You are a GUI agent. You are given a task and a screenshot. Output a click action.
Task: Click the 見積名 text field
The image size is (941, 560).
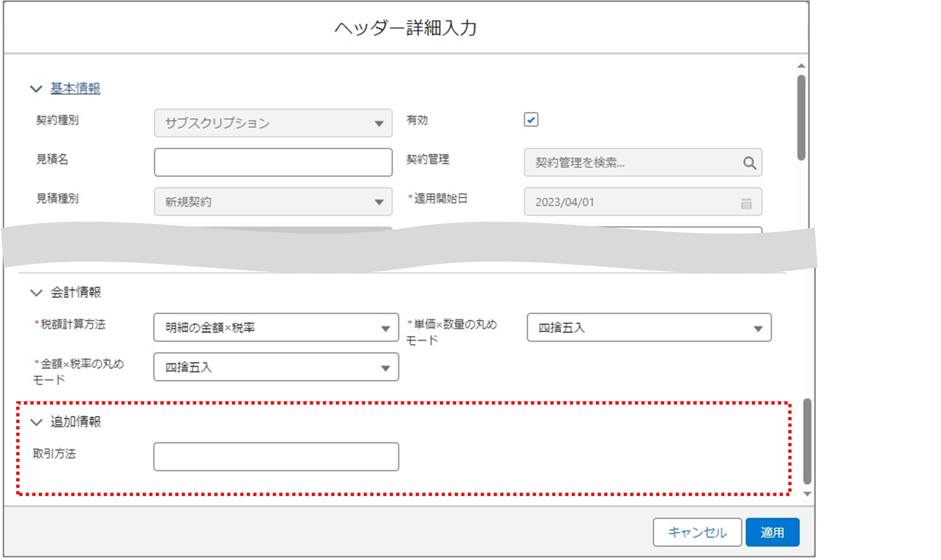[x=273, y=162]
